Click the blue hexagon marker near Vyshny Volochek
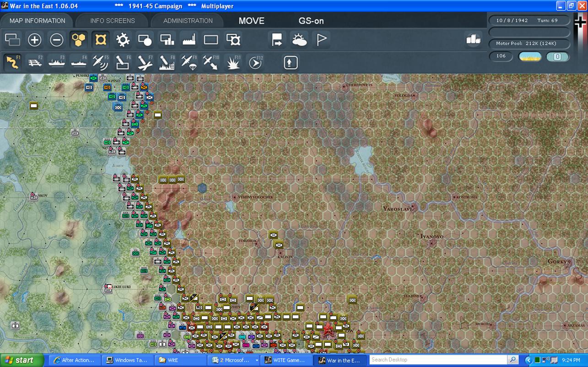Viewport: 588px width, 367px height. pyautogui.click(x=202, y=187)
